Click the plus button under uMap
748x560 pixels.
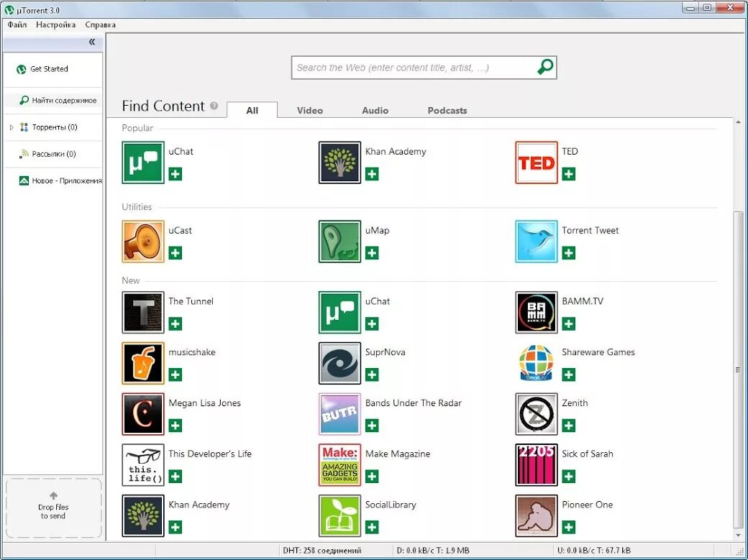(x=372, y=253)
